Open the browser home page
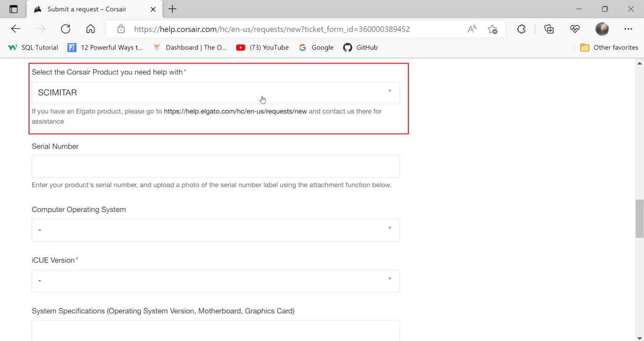The width and height of the screenshot is (644, 341). tap(91, 29)
